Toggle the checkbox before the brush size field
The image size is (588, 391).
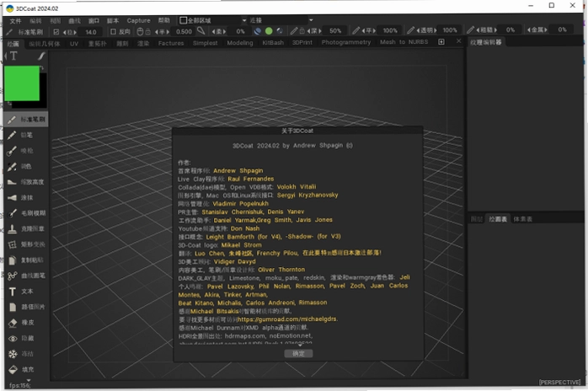(56, 32)
